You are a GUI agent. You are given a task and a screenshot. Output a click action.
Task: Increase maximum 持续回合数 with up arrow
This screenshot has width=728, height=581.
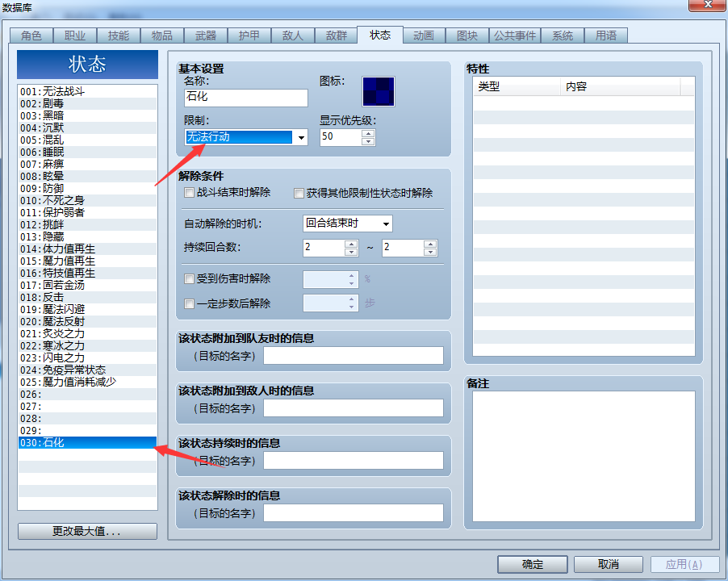pyautogui.click(x=430, y=244)
